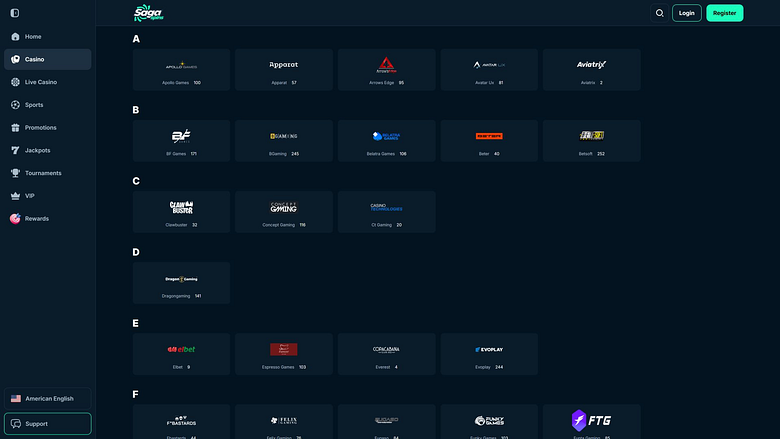Select the Felix Gaming provider logo
This screenshot has height=439, width=780.
pyautogui.click(x=284, y=421)
